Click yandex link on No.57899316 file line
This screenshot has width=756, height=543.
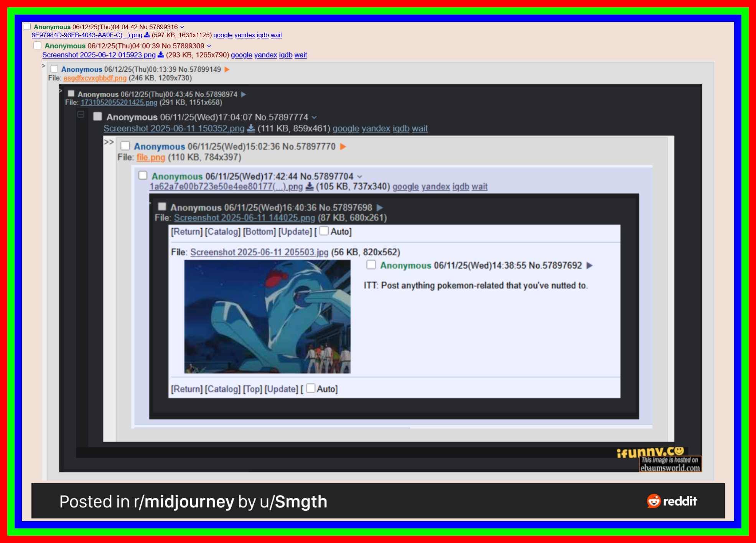click(x=245, y=35)
